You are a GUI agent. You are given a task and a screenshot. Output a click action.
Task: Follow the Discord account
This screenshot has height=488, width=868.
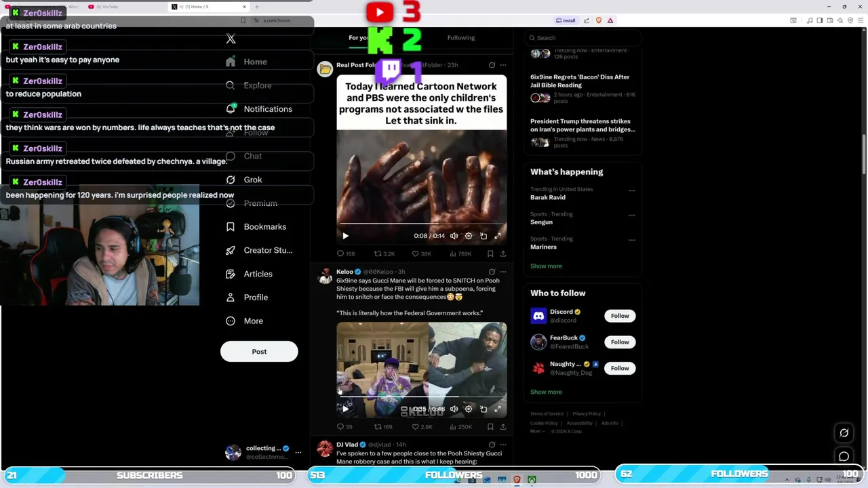pos(620,316)
